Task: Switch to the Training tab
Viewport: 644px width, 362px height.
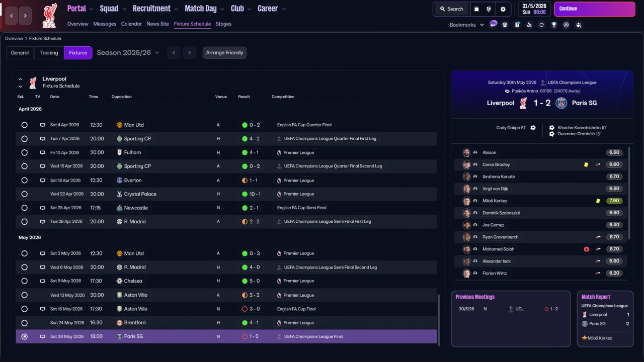Action: click(49, 53)
